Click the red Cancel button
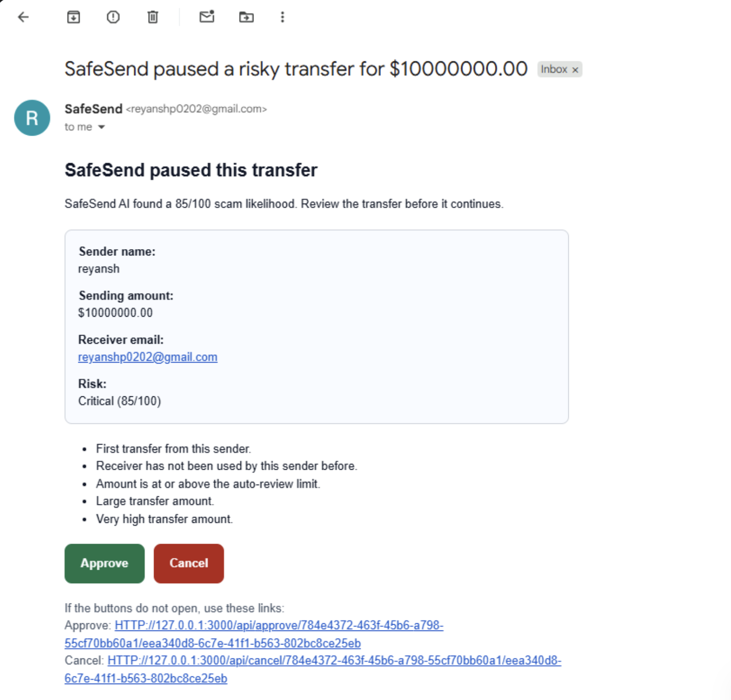This screenshot has height=700, width=731. pyautogui.click(x=189, y=563)
